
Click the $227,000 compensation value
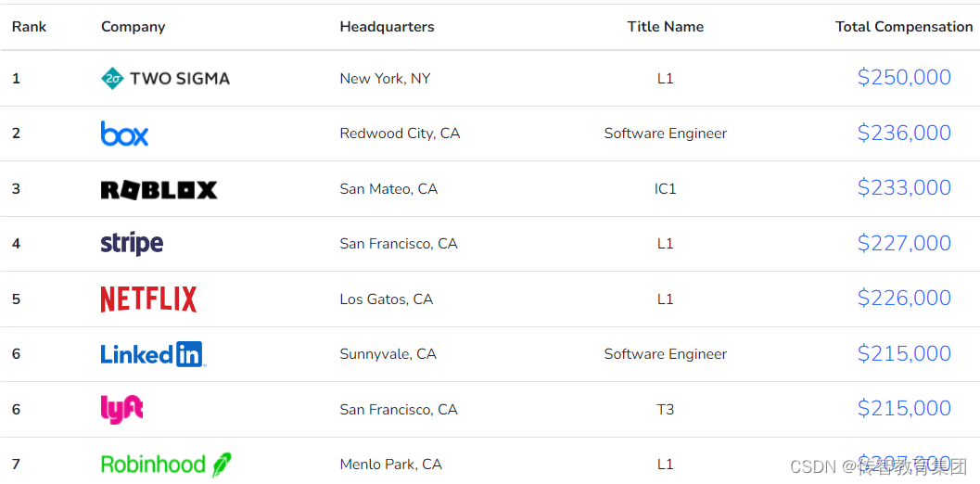[904, 243]
